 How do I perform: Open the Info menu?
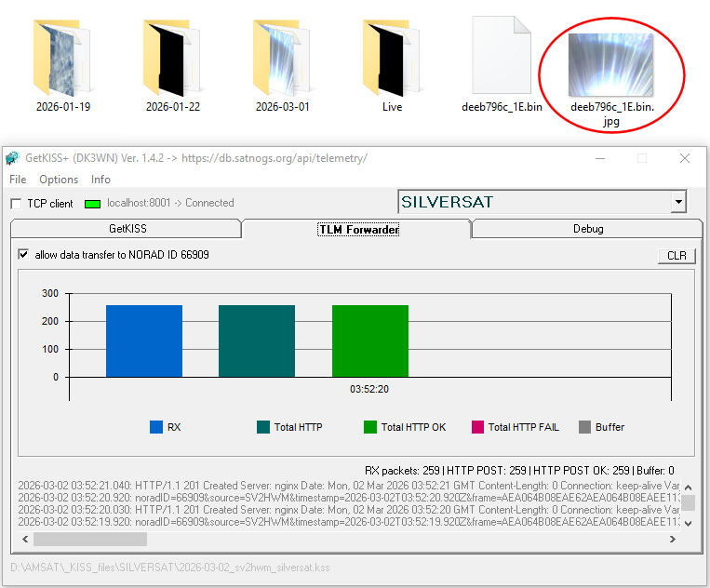(100, 180)
